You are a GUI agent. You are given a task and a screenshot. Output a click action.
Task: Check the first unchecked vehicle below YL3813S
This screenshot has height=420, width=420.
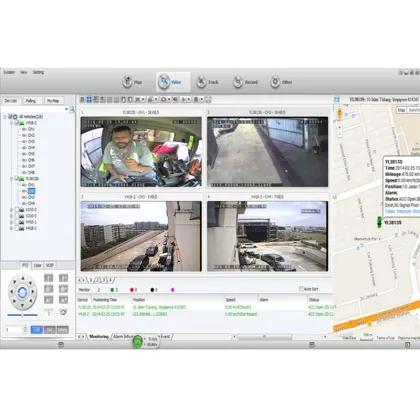tap(16, 210)
